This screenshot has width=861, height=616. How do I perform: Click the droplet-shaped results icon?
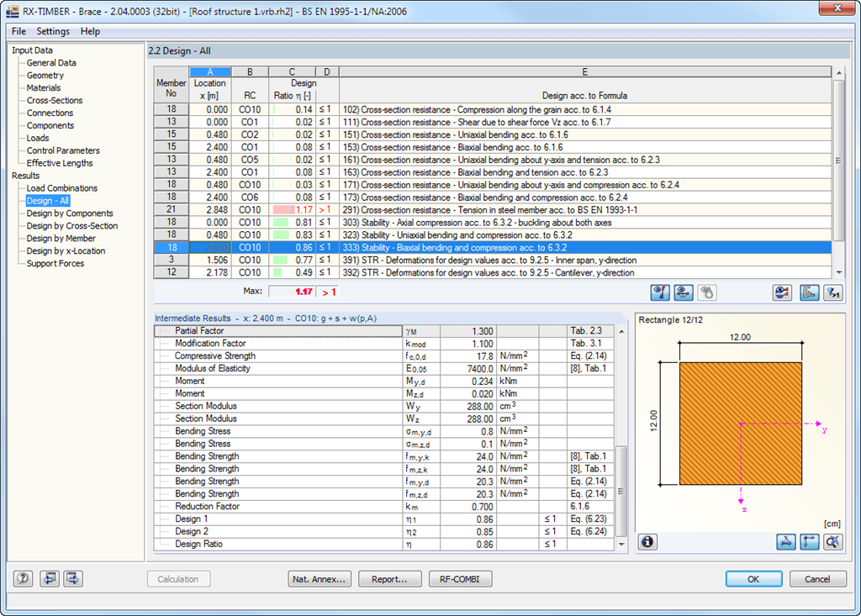pyautogui.click(x=707, y=292)
